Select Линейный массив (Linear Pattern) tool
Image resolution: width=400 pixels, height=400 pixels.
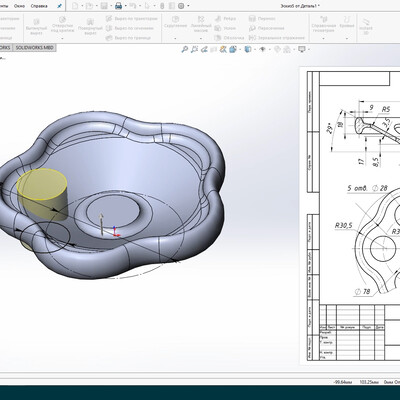point(201,24)
